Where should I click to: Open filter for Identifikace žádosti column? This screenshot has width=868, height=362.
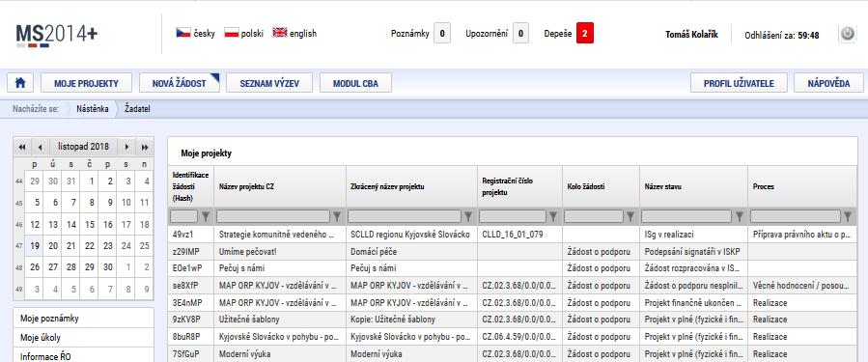click(206, 216)
